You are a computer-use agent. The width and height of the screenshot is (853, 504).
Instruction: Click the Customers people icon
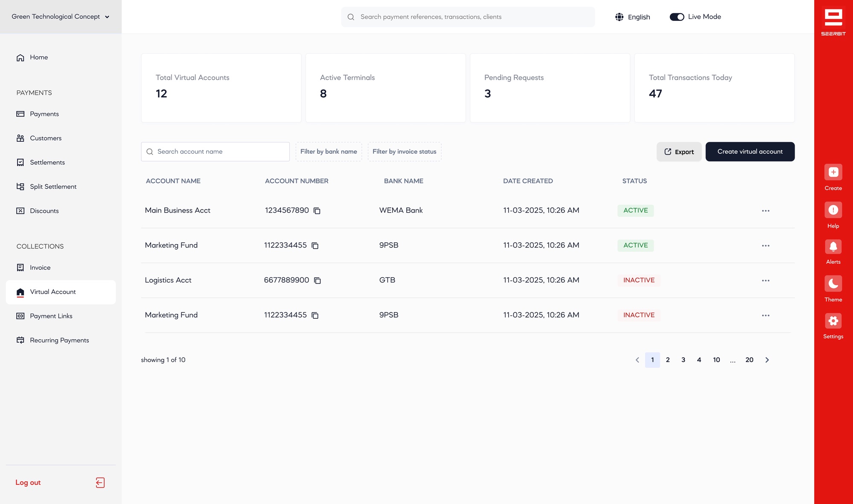point(20,138)
